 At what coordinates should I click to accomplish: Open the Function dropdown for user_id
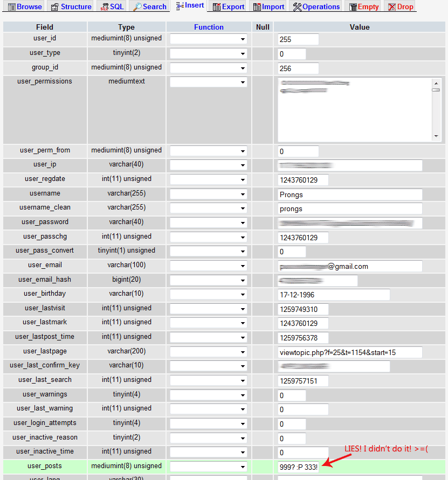pyautogui.click(x=208, y=39)
